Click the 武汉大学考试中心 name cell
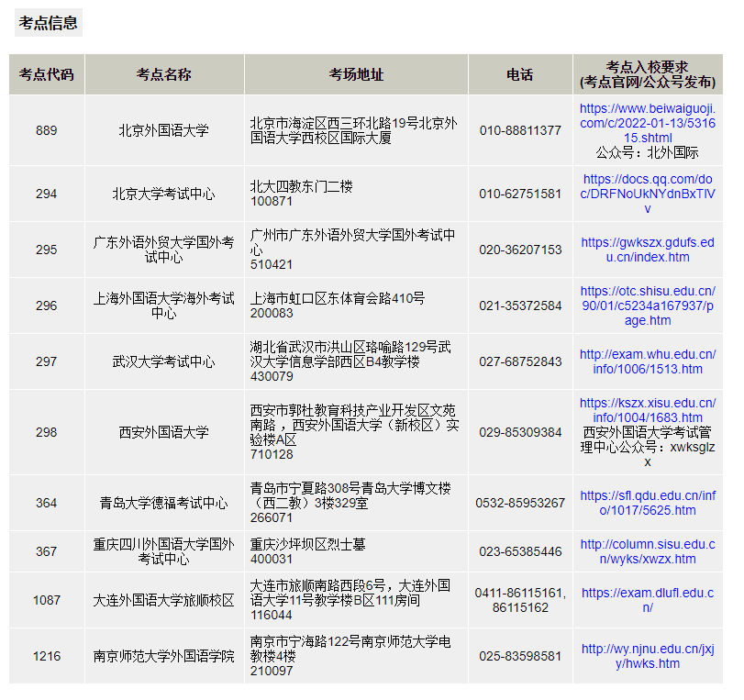 (163, 361)
